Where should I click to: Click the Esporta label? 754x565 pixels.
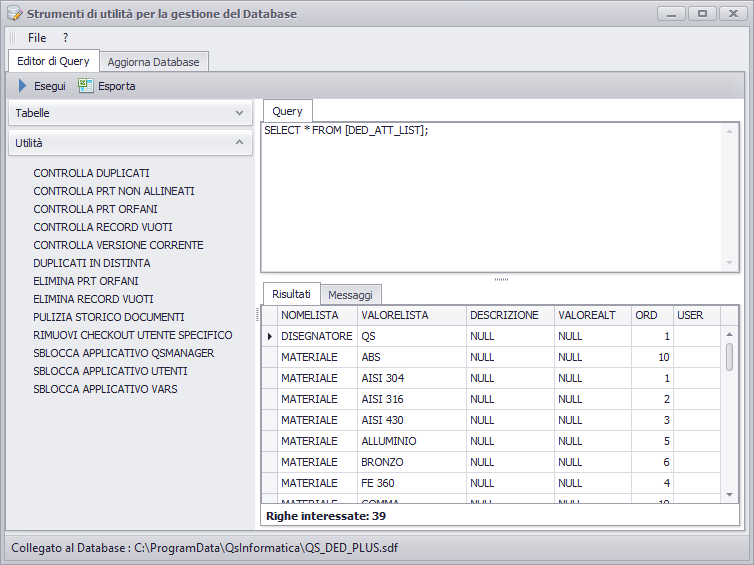coord(116,86)
